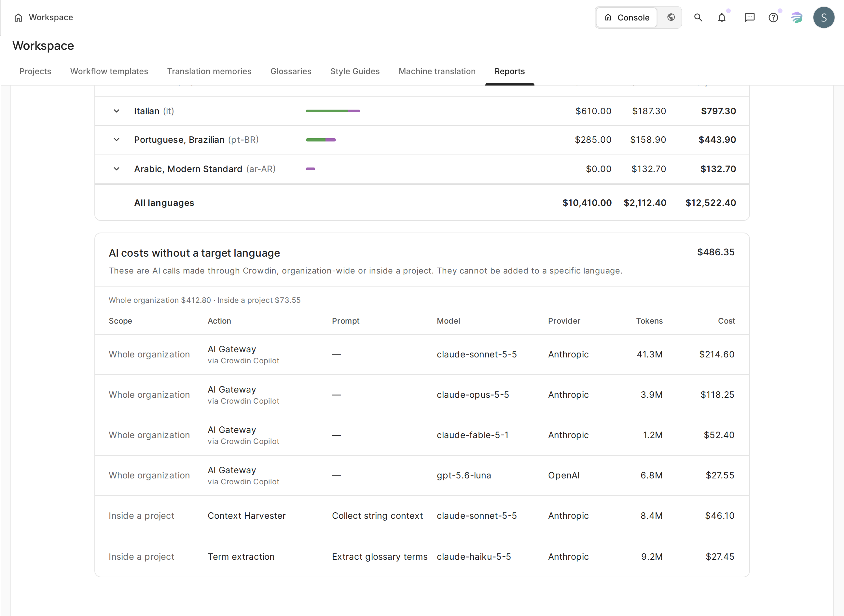Click the Cost column header
This screenshot has height=616, width=844.
(x=726, y=321)
